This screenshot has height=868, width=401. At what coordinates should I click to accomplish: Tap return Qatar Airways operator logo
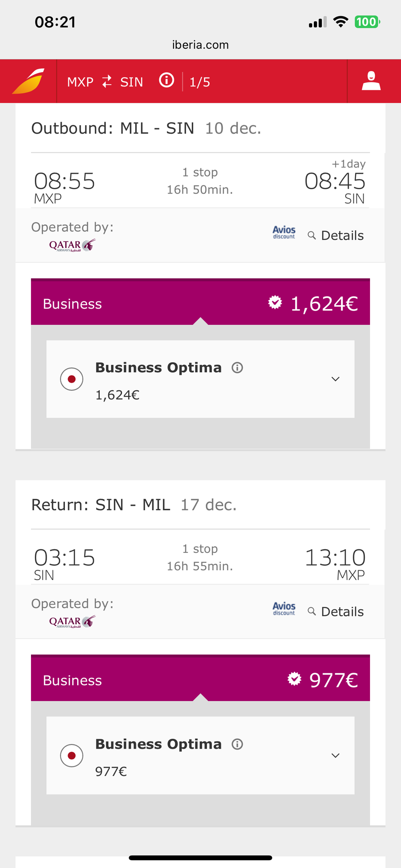pos(72,622)
